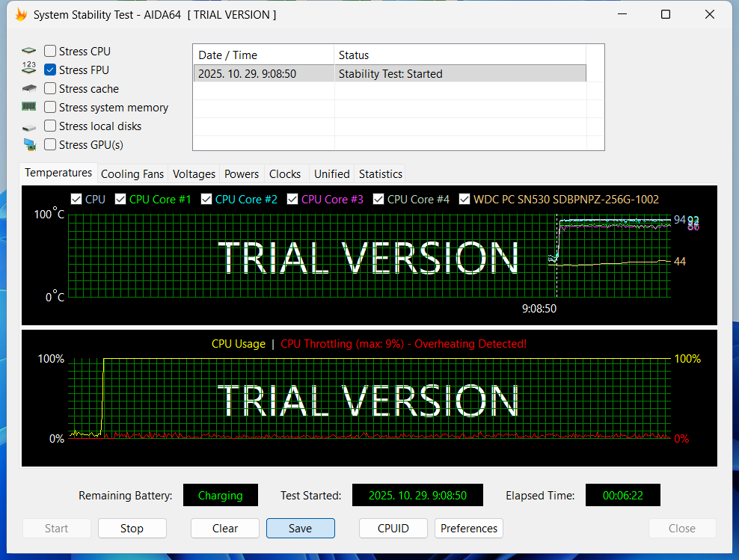The height and width of the screenshot is (560, 739).
Task: Click the CPU chip icon beside Stress CPU
Action: [29, 52]
